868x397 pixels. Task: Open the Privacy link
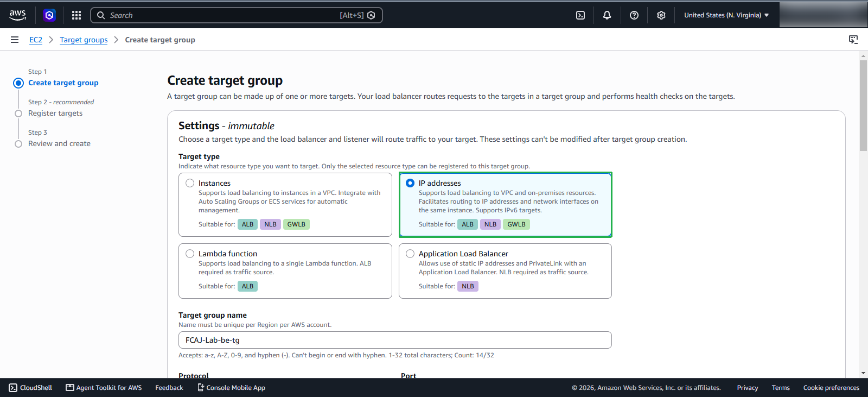click(748, 388)
